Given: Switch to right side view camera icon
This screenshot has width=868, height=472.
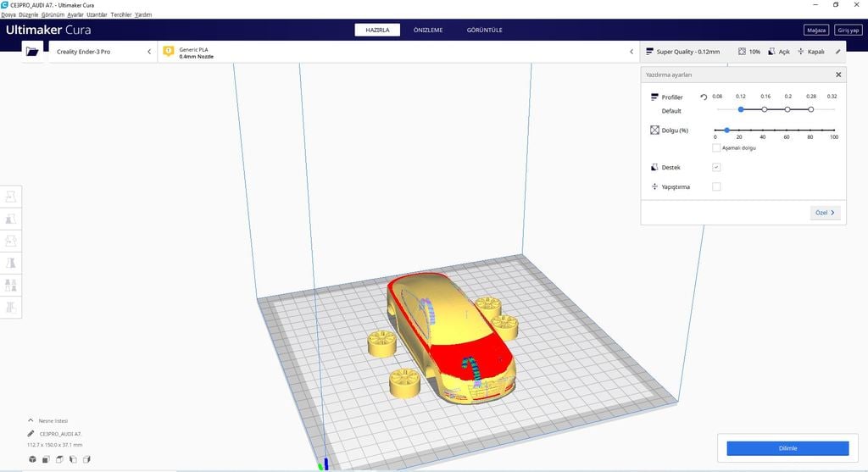Looking at the screenshot, I should 86,459.
